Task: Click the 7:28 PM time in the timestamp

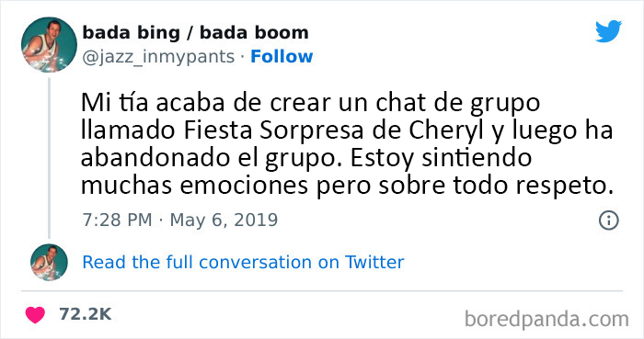Action: 117,220
